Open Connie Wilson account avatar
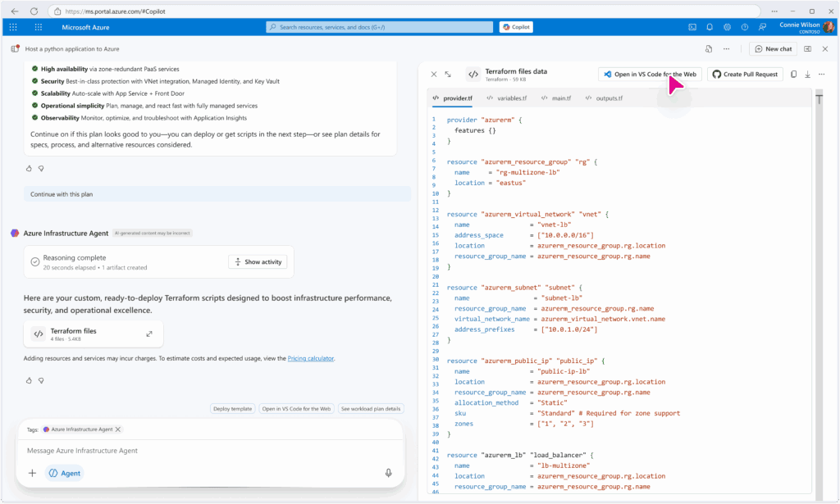Viewport: 840px width, 504px height. [829, 27]
